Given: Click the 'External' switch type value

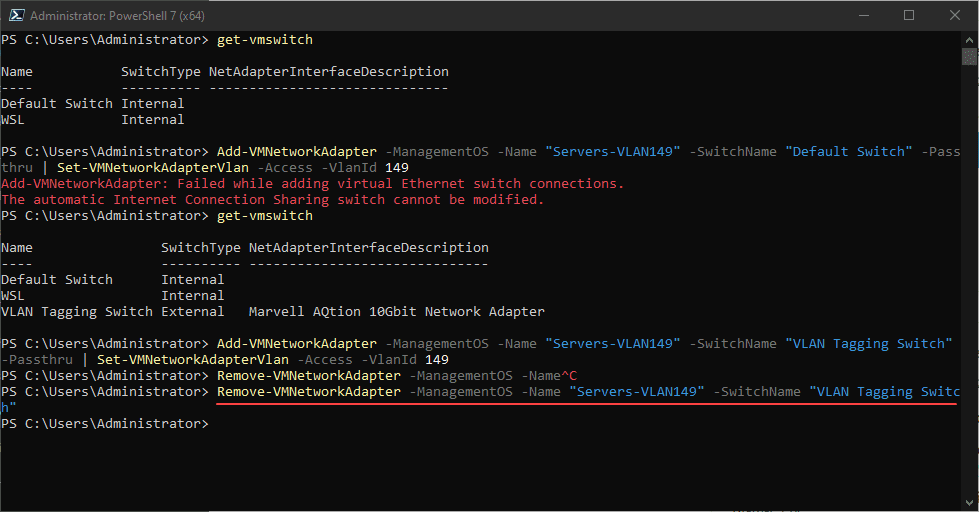Looking at the screenshot, I should click(193, 312).
